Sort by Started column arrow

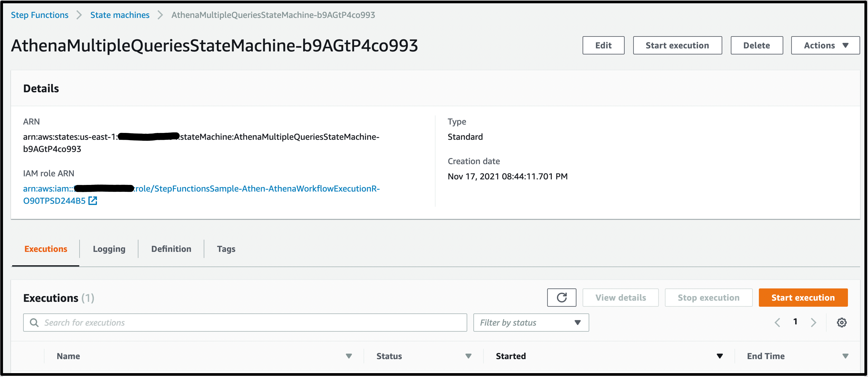719,356
